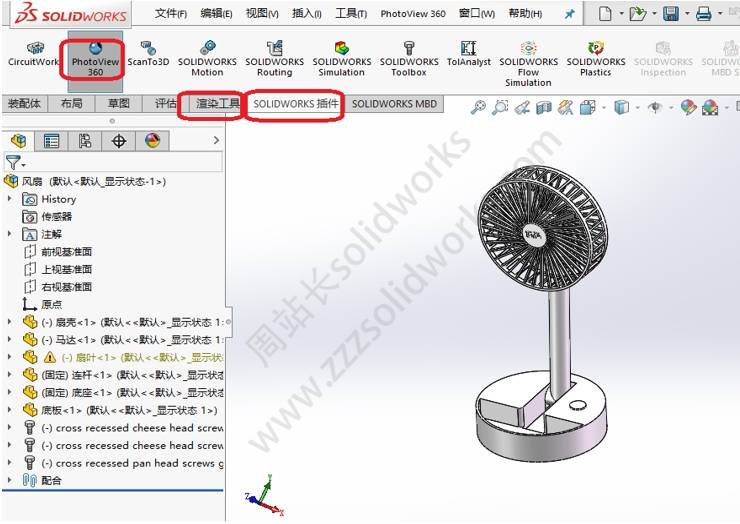Click the Print icon
The width and height of the screenshot is (740, 524).
[704, 13]
